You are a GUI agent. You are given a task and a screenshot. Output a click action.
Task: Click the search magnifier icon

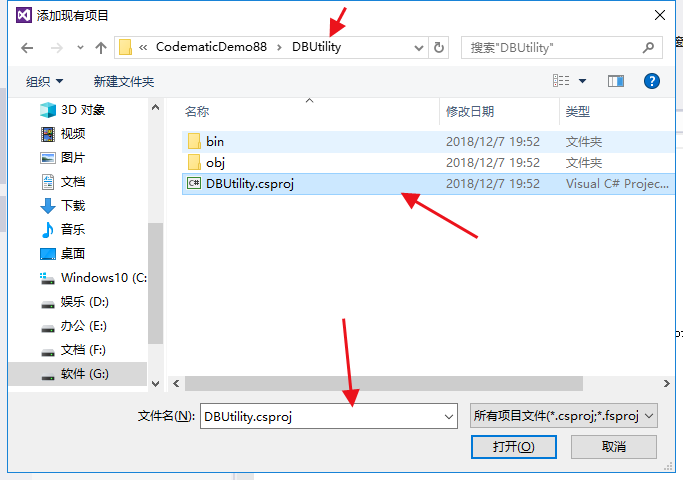[648, 47]
